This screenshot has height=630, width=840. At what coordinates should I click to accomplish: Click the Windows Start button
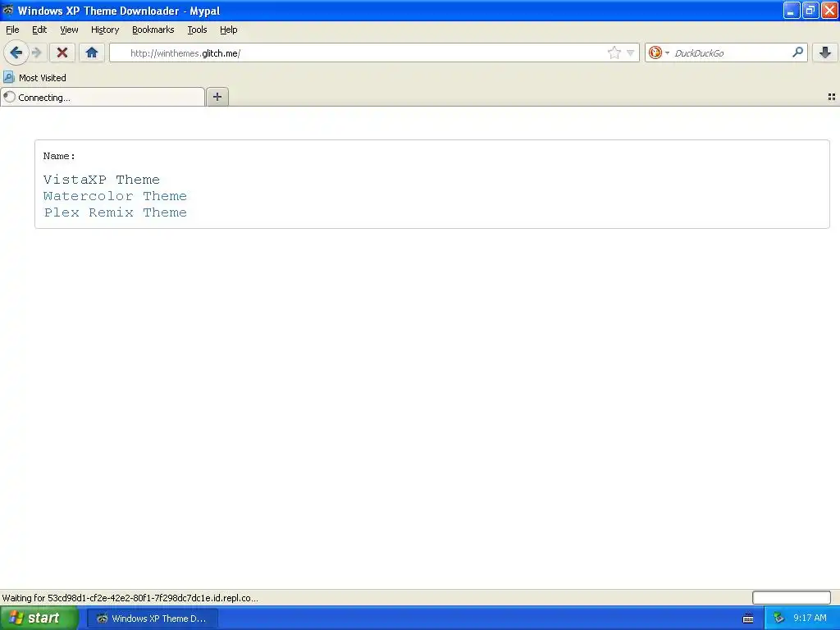39,618
